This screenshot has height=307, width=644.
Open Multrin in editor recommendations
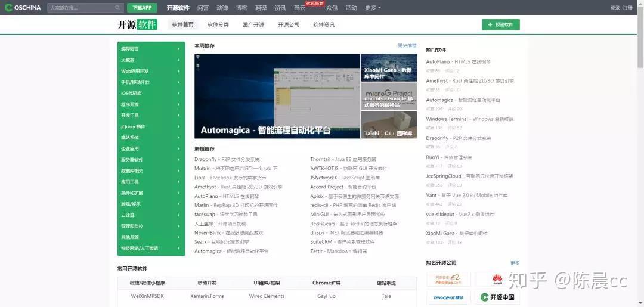click(x=236, y=168)
